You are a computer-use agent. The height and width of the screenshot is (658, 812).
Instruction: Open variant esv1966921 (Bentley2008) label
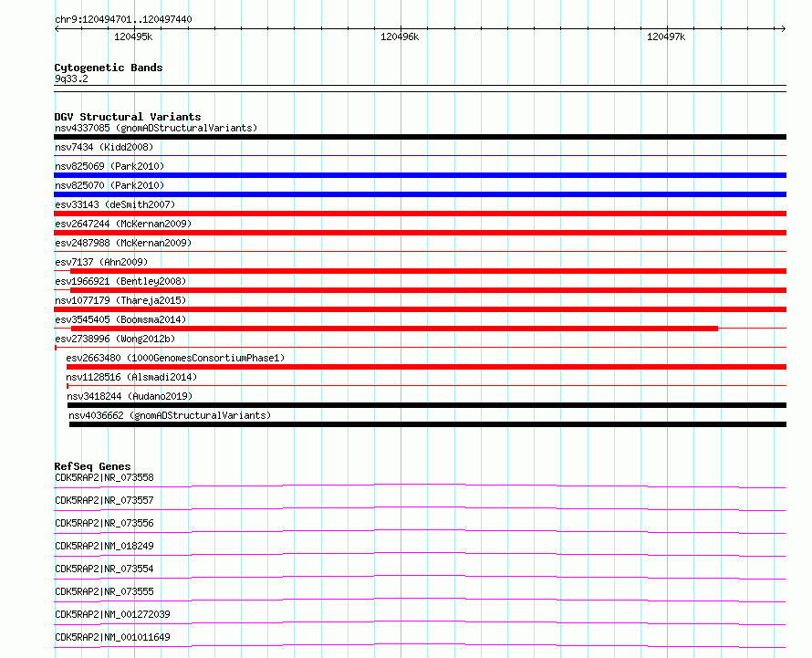(120, 281)
